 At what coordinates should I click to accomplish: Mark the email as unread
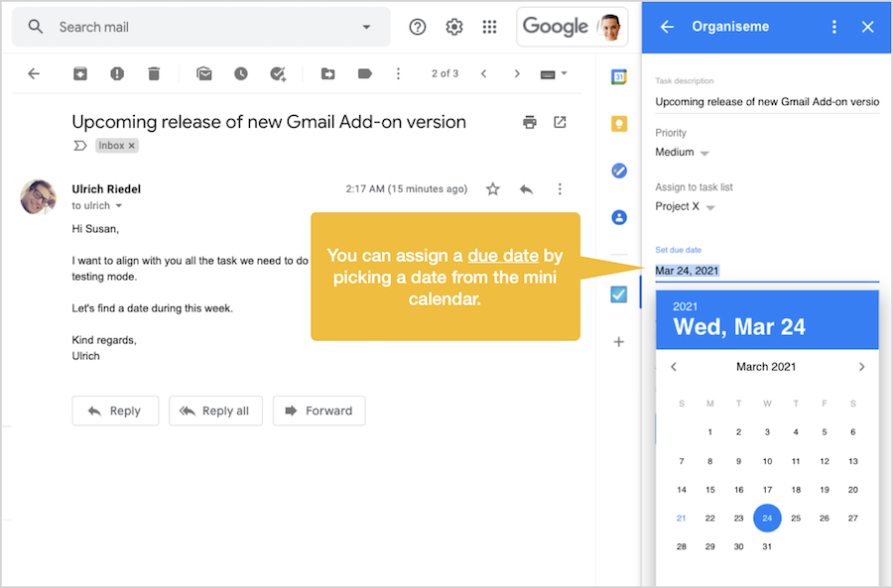(203, 73)
